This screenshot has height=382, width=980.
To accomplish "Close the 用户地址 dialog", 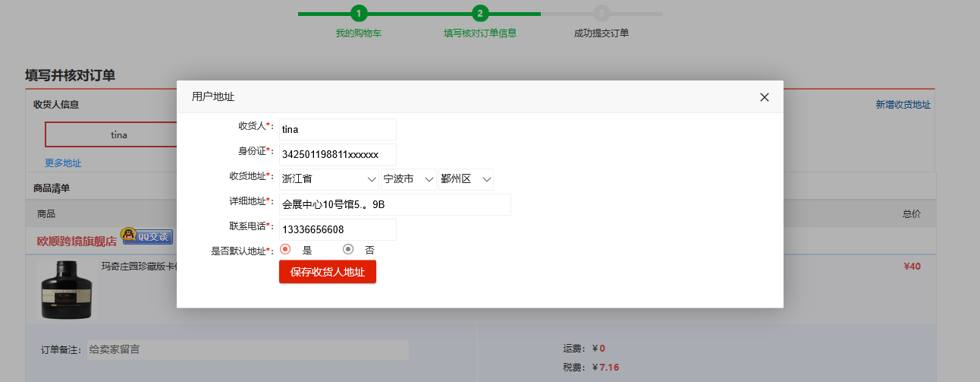I will point(764,97).
